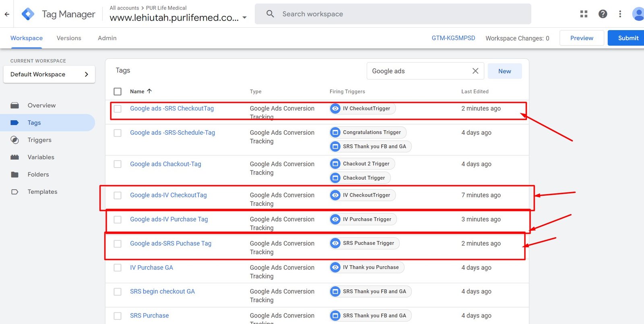
Task: Click the first SRS Thank you FB and GA chip
Action: pyautogui.click(x=370, y=146)
